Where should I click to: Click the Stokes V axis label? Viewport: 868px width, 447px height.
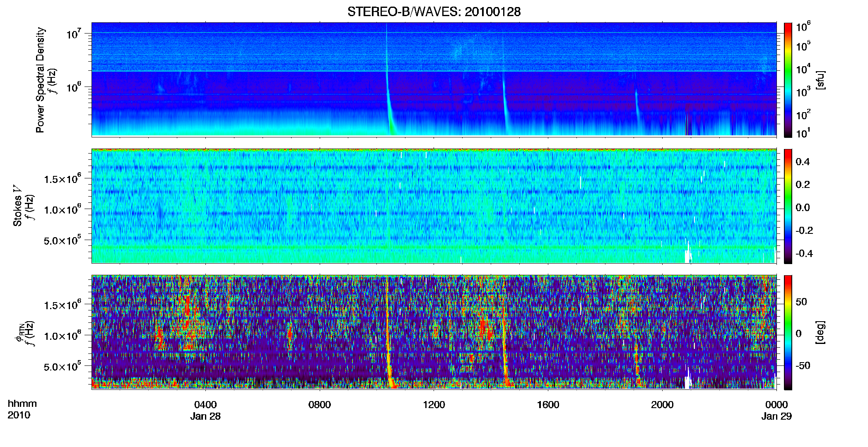point(17,207)
